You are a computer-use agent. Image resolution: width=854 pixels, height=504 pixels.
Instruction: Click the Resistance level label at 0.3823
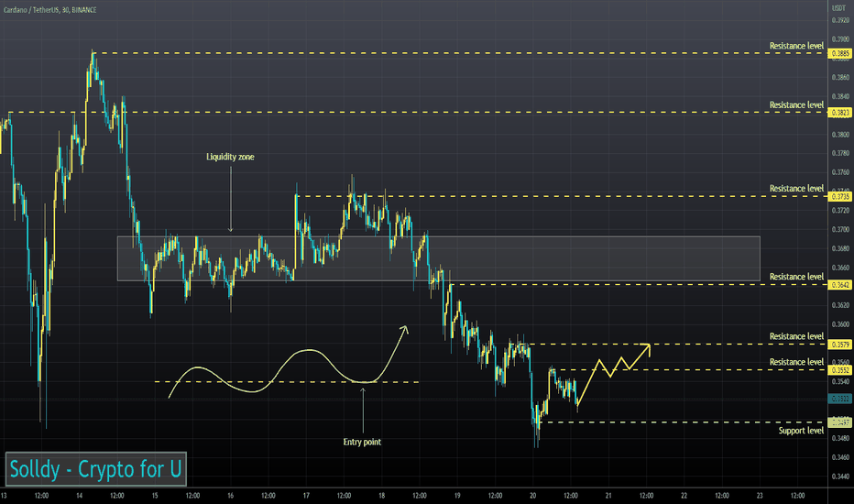(x=796, y=104)
